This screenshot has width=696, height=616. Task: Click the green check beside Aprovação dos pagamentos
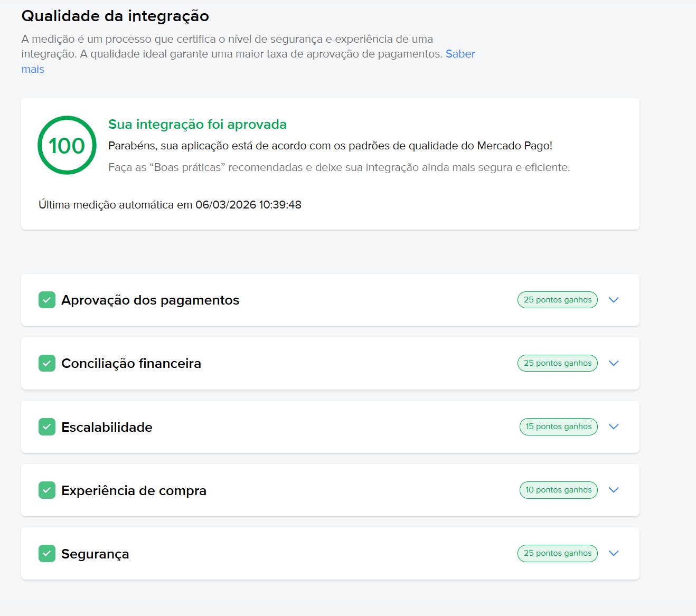point(47,300)
